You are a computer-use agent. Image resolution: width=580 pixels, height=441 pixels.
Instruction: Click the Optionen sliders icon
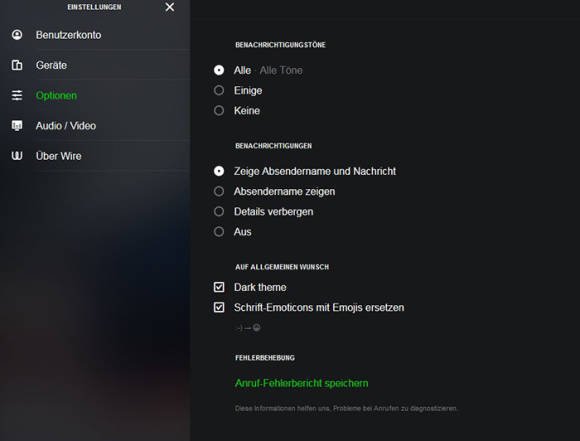click(17, 95)
